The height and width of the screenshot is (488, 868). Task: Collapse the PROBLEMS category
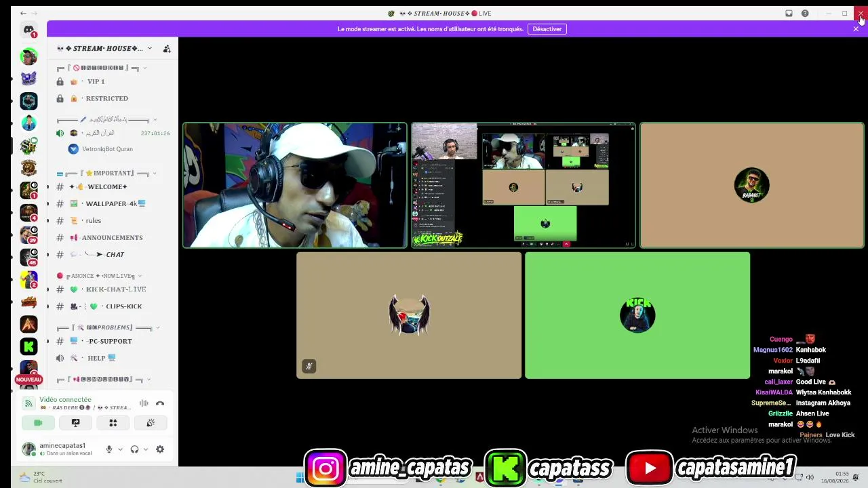(x=108, y=327)
